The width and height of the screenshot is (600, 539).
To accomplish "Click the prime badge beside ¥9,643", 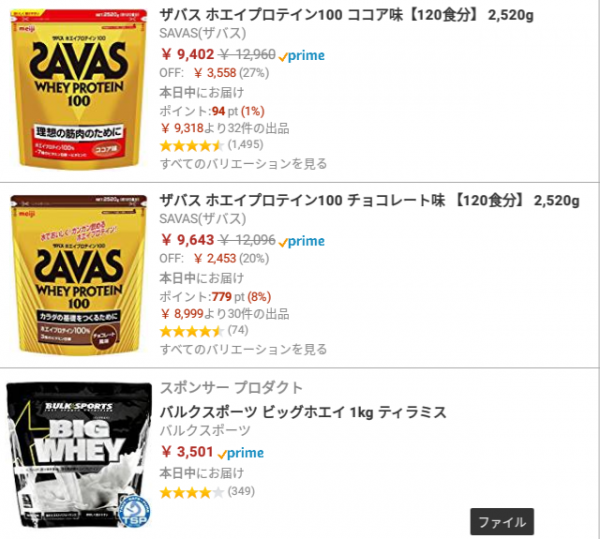I will click(302, 241).
